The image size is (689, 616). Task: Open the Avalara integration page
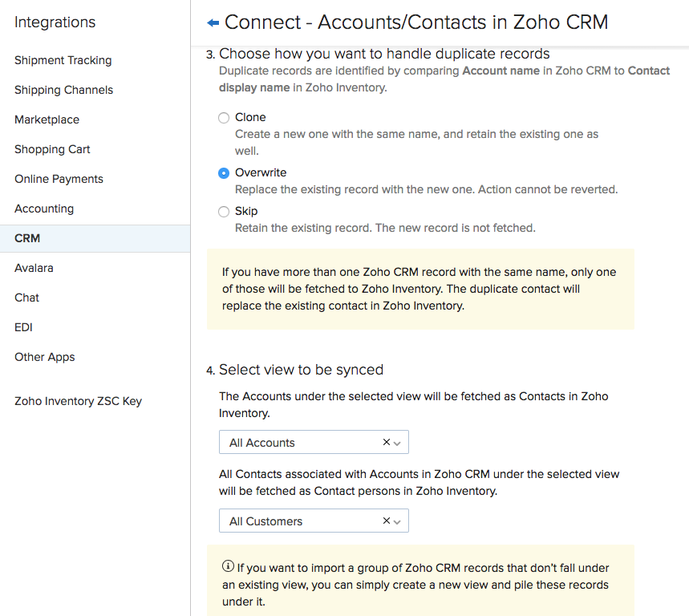(34, 268)
